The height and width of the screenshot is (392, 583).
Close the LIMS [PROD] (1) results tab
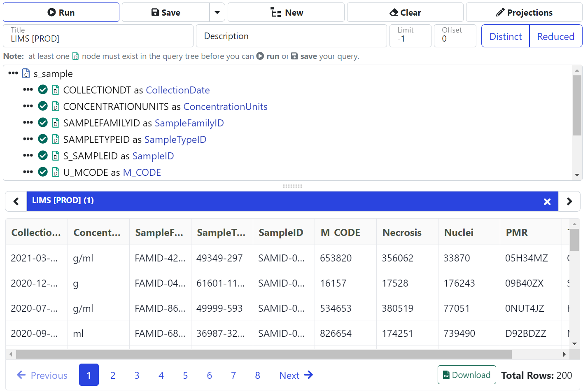(x=547, y=201)
